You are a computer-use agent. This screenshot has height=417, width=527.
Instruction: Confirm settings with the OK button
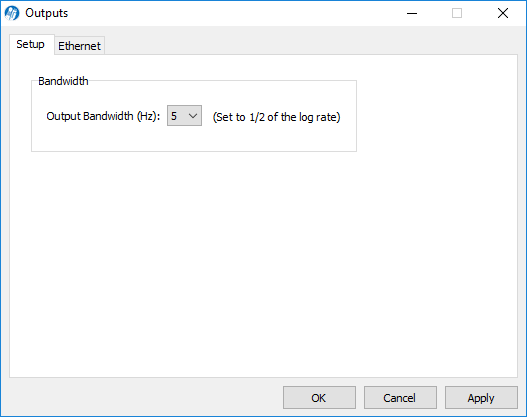tap(319, 398)
